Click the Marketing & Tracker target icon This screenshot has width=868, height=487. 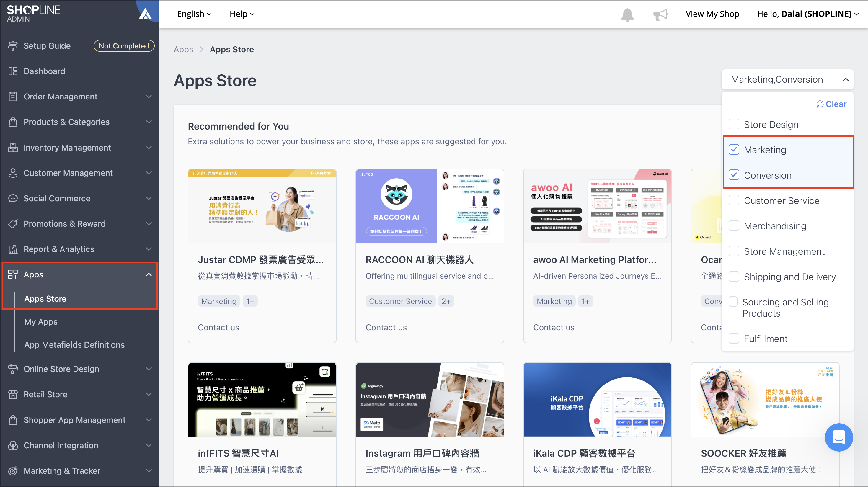click(13, 471)
